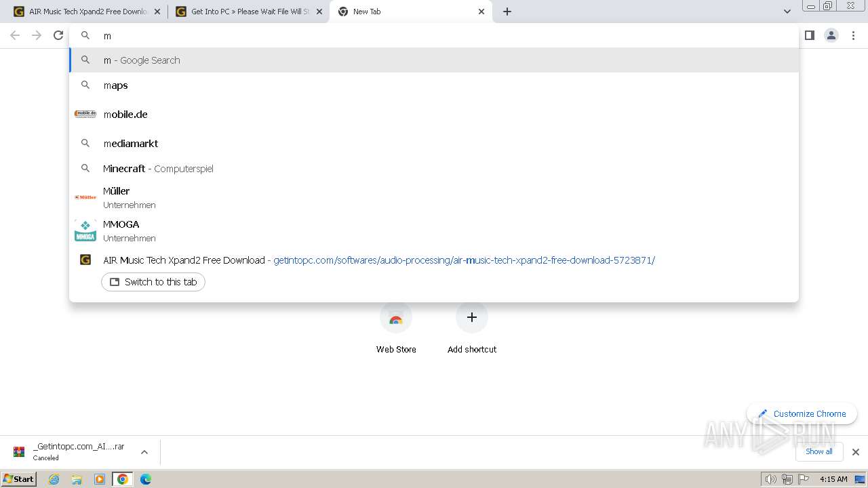Select the 'mediamarkt' suggestion
The image size is (868, 488).
click(434, 143)
